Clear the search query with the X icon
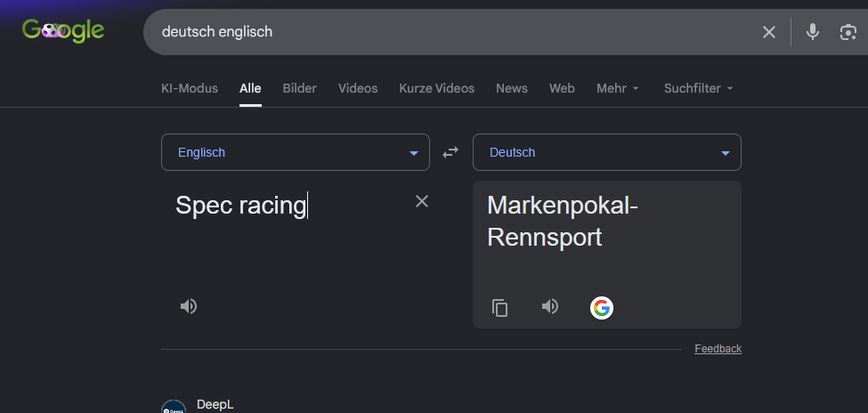 click(x=769, y=32)
